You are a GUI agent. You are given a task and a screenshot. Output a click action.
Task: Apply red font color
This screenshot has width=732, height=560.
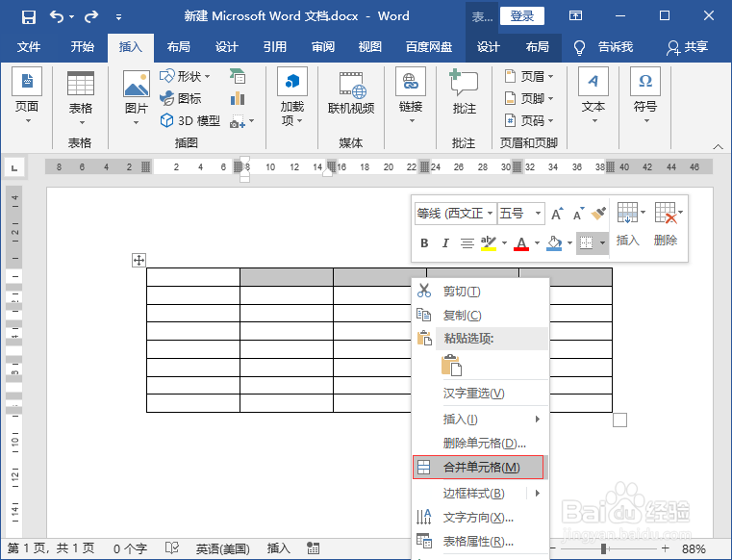521,242
